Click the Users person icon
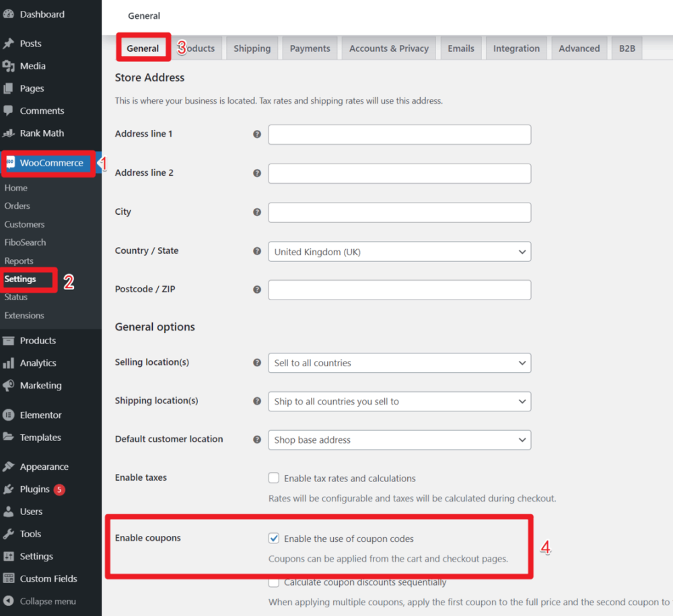This screenshot has width=673, height=616. pos(9,512)
